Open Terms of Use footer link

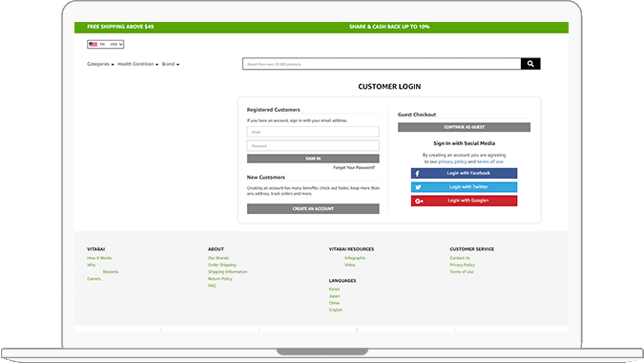pyautogui.click(x=462, y=271)
